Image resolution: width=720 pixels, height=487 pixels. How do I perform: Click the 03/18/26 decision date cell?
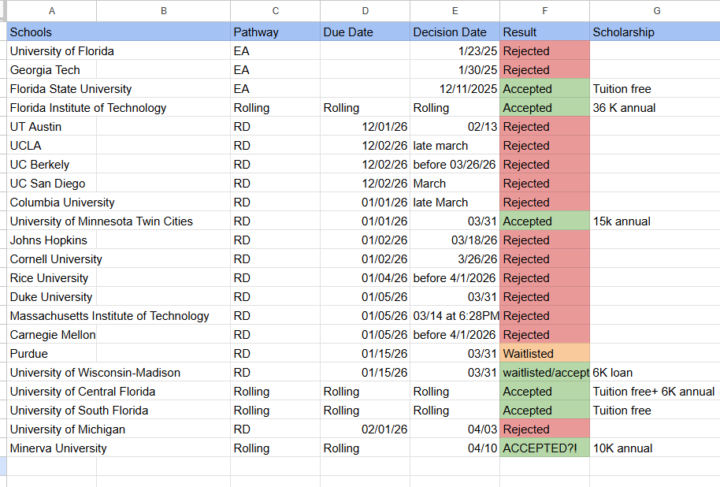point(455,240)
